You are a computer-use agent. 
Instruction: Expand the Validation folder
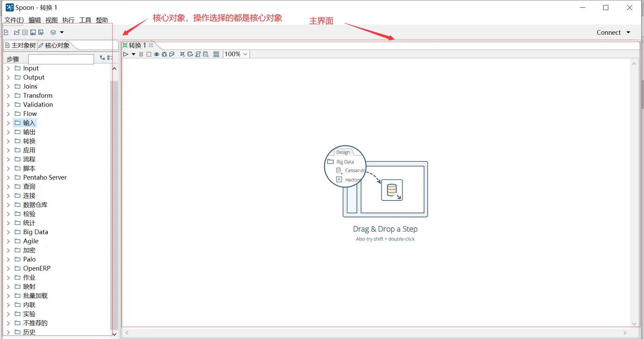(x=8, y=105)
